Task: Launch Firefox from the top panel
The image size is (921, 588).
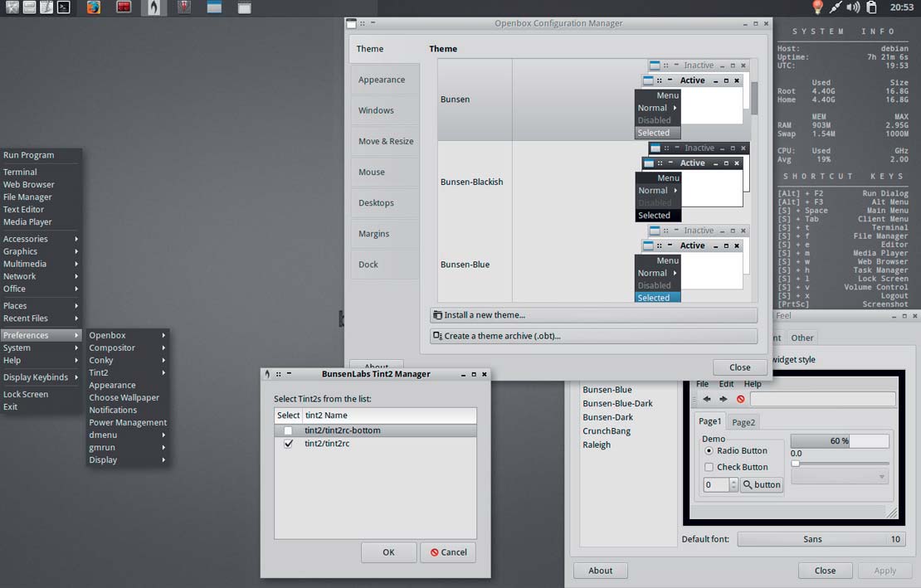Action: pyautogui.click(x=94, y=7)
